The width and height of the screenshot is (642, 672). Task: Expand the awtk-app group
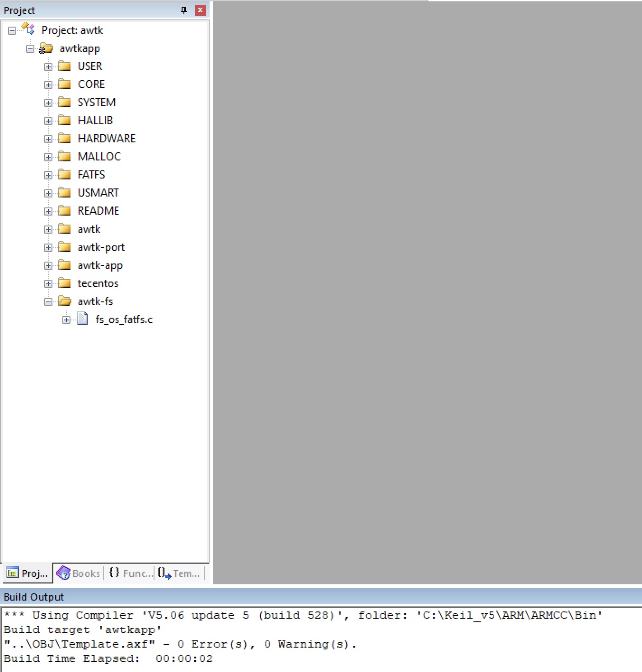click(x=48, y=266)
